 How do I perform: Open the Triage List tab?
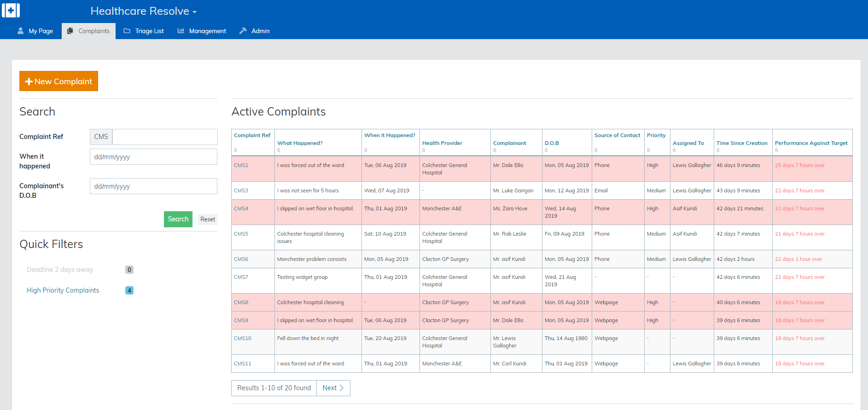[144, 31]
